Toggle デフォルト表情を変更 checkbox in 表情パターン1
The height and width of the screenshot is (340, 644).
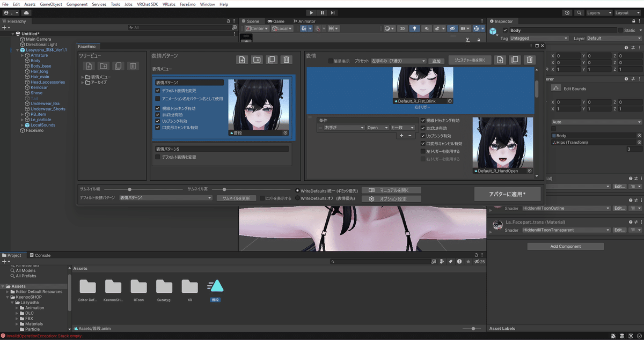[x=158, y=91]
